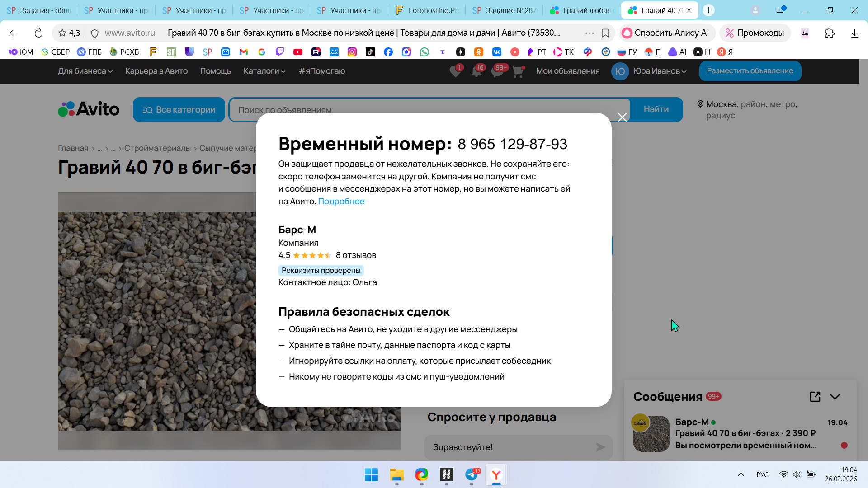Close the temporary number popup
Screen dimensions: 868x488
pos(622,117)
